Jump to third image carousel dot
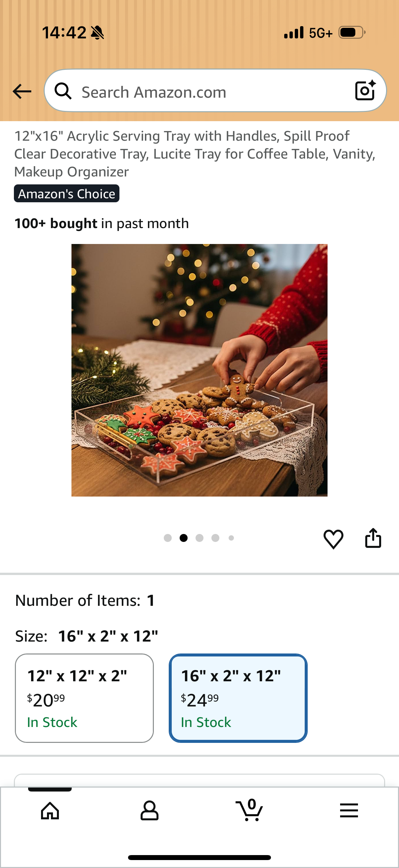The image size is (399, 868). [x=199, y=538]
